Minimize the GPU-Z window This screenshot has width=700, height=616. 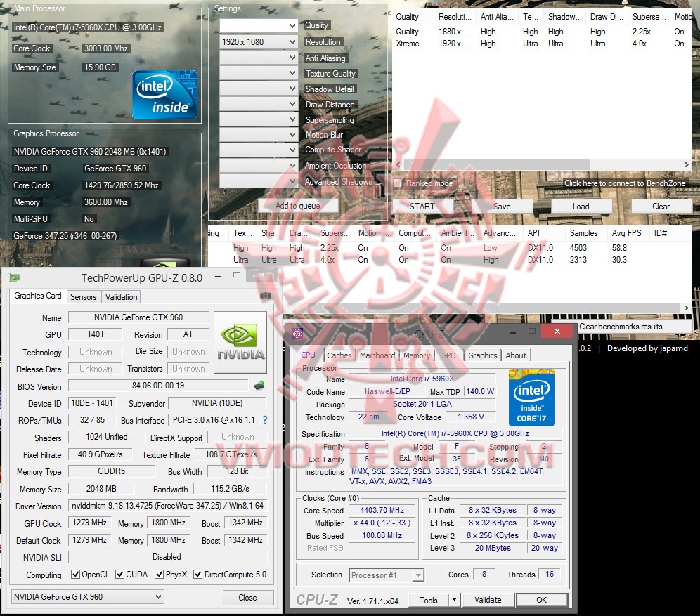pos(218,277)
